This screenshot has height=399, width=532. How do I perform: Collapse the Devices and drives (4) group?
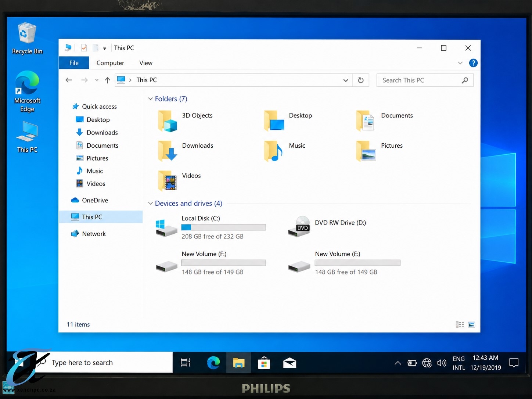pos(150,204)
